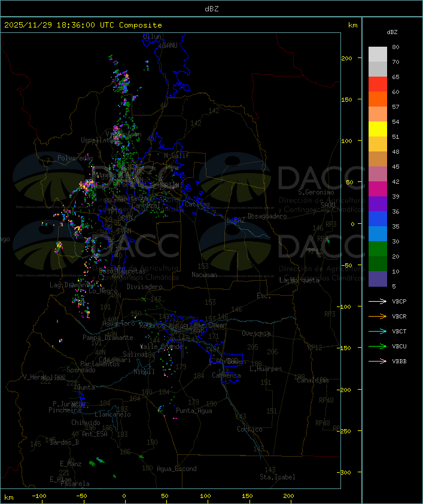
Task: Select the magenta swatch in dBZ legend
Action: pos(378,189)
